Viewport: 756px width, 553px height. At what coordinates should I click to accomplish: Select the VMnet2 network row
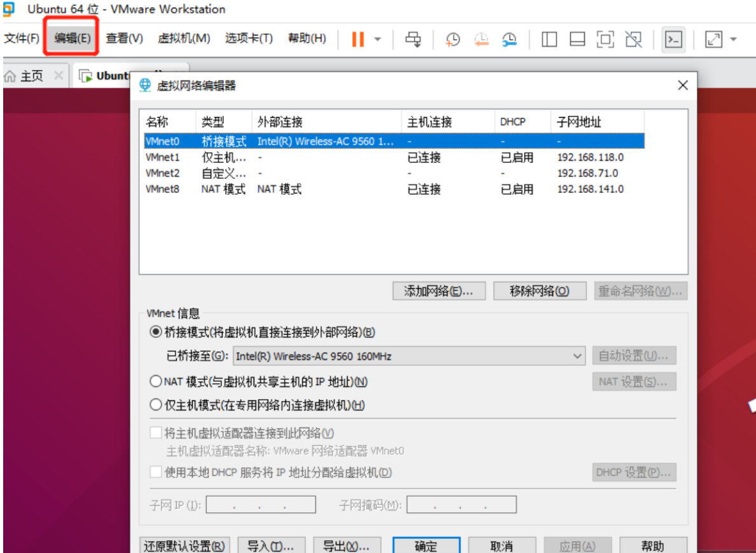[x=394, y=173]
